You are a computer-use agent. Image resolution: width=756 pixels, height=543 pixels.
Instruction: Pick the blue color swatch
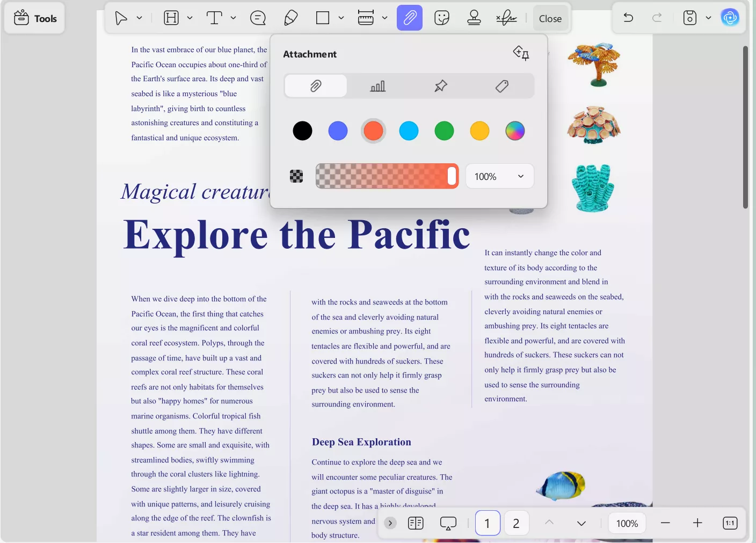pos(338,131)
